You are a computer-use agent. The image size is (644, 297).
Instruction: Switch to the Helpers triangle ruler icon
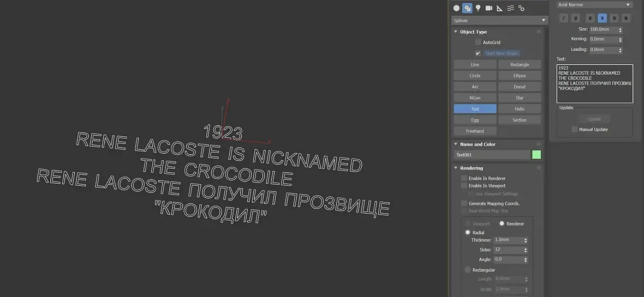click(499, 8)
